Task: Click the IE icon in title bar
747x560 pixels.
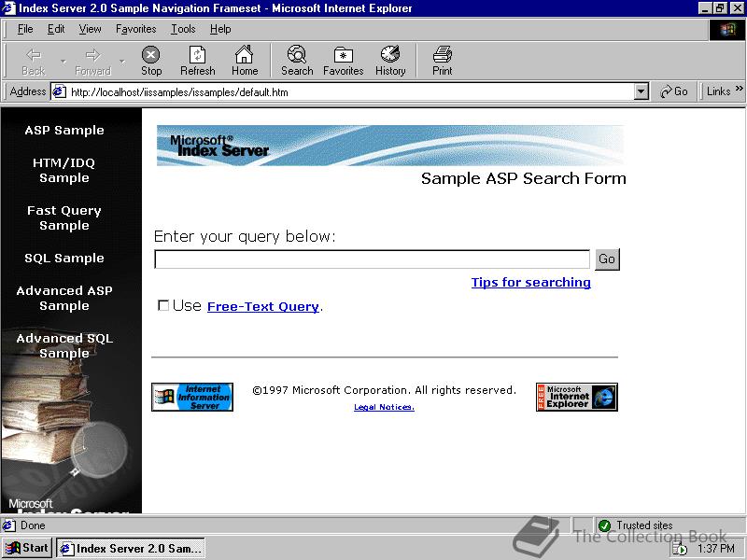Action: [8, 7]
